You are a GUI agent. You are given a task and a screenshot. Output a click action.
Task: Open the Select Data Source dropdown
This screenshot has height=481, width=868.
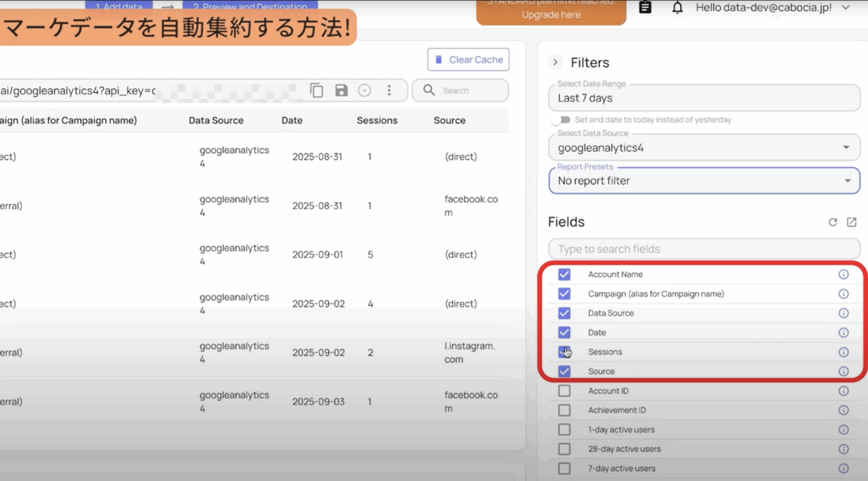tap(704, 148)
